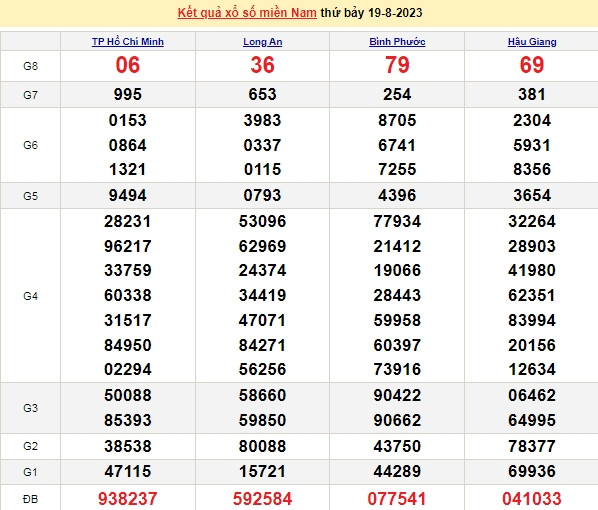Viewport: 598px width, 510px height.
Task: Click G3 number 64995
Action: [x=532, y=420]
